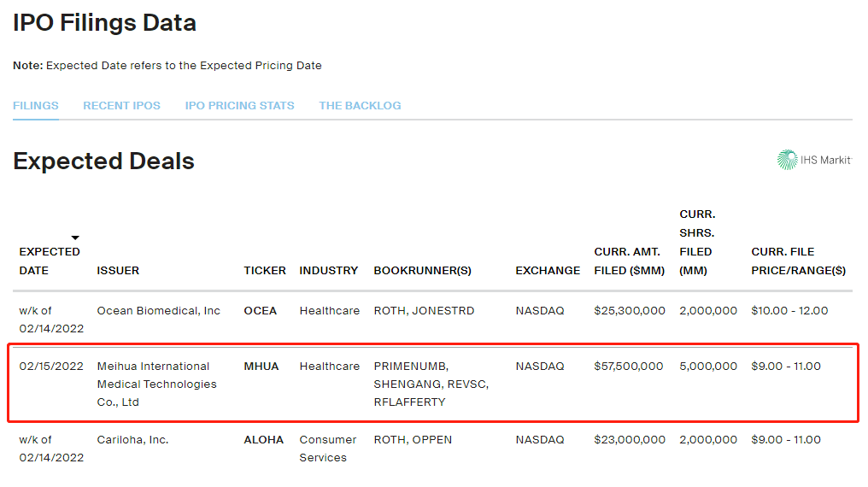Sort by Curr. Amt. Filed column header

[x=630, y=261]
